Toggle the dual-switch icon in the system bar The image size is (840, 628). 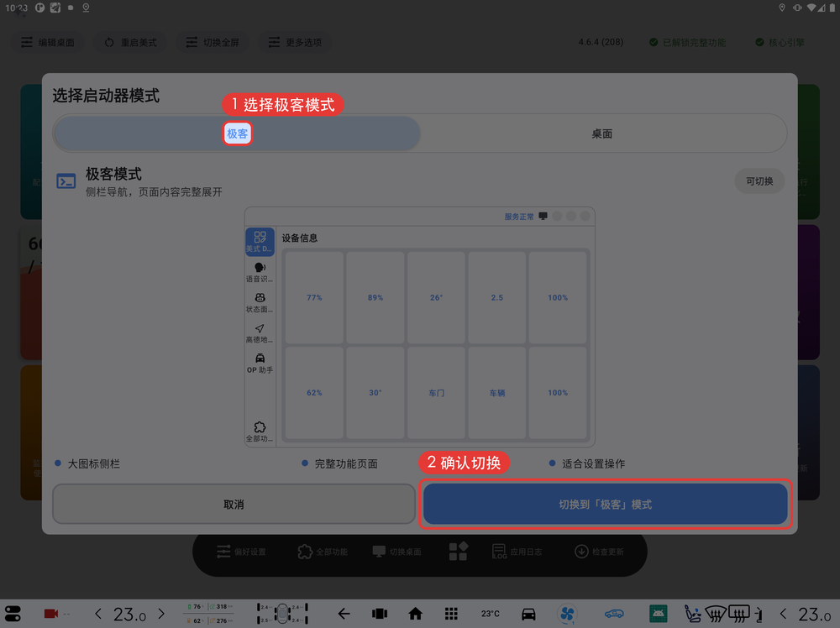pos(13,614)
